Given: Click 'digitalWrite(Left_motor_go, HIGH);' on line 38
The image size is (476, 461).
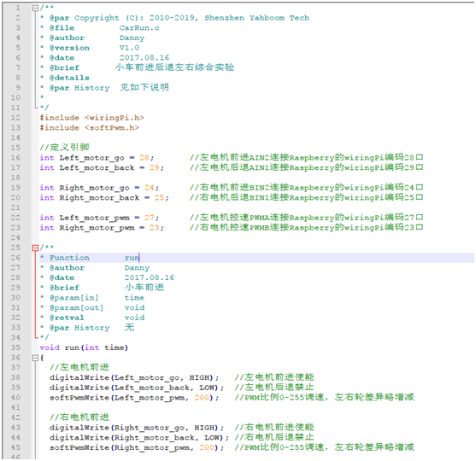Looking at the screenshot, I should pyautogui.click(x=134, y=378).
